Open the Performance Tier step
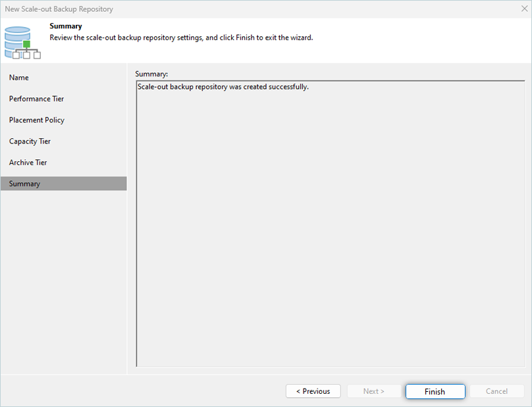This screenshot has height=407, width=532. coord(36,99)
